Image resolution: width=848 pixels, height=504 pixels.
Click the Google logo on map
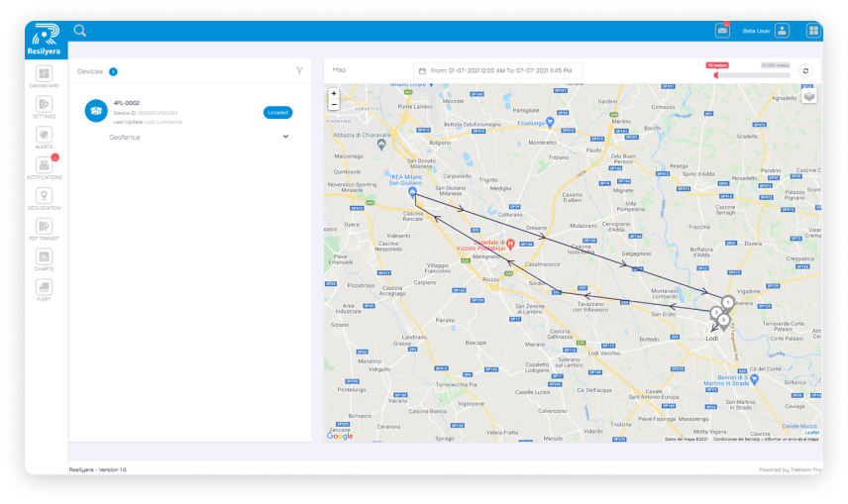(x=340, y=436)
